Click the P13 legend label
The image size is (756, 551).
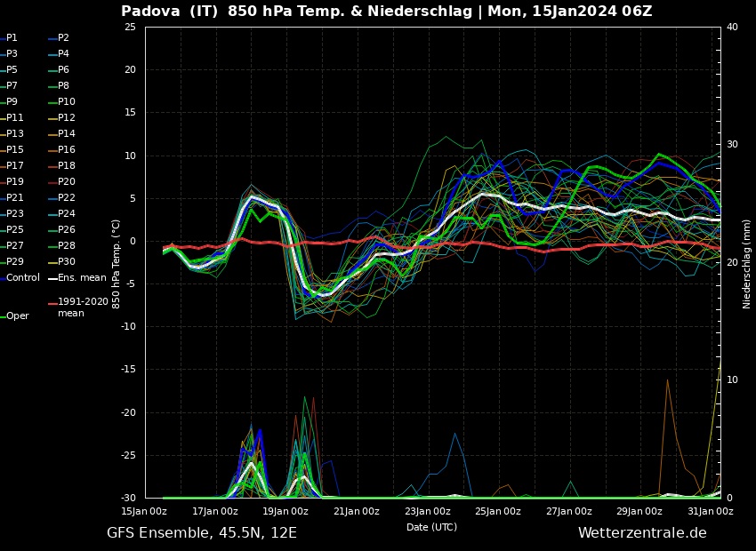tap(15, 133)
